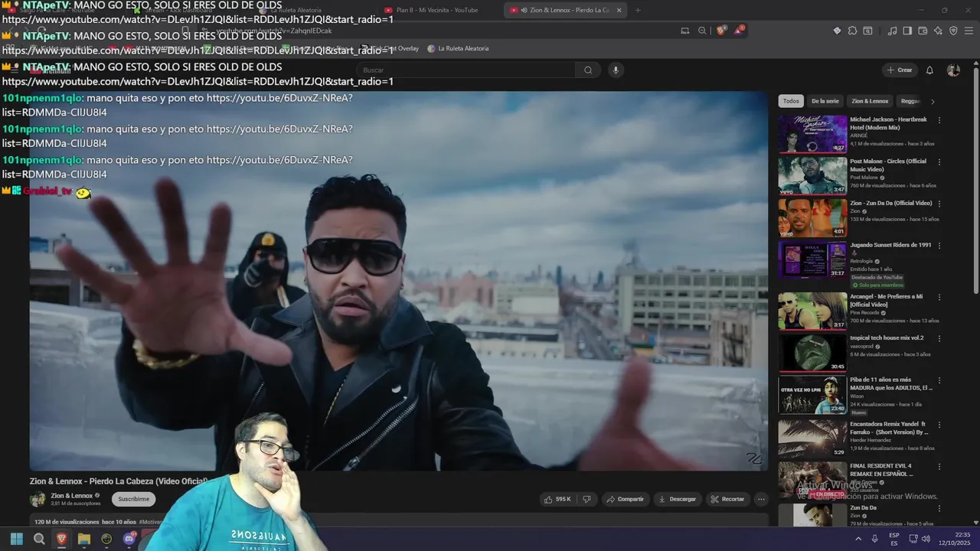Click the Descargar download button
Viewport: 980px width, 551px height.
pos(678,499)
